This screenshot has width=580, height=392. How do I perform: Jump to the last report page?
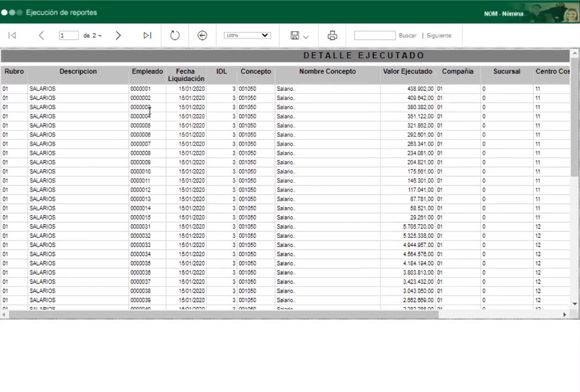coord(147,35)
